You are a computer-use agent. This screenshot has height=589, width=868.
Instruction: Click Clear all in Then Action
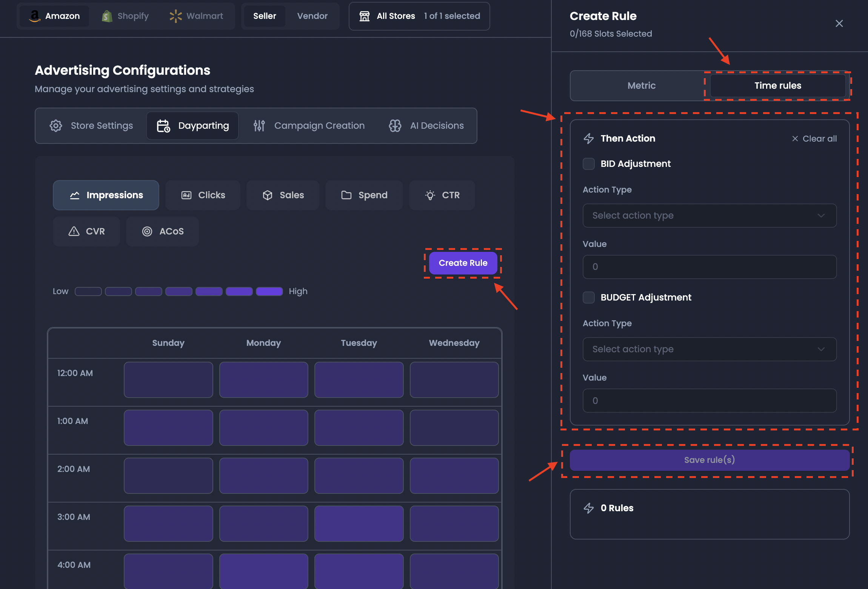pos(814,139)
